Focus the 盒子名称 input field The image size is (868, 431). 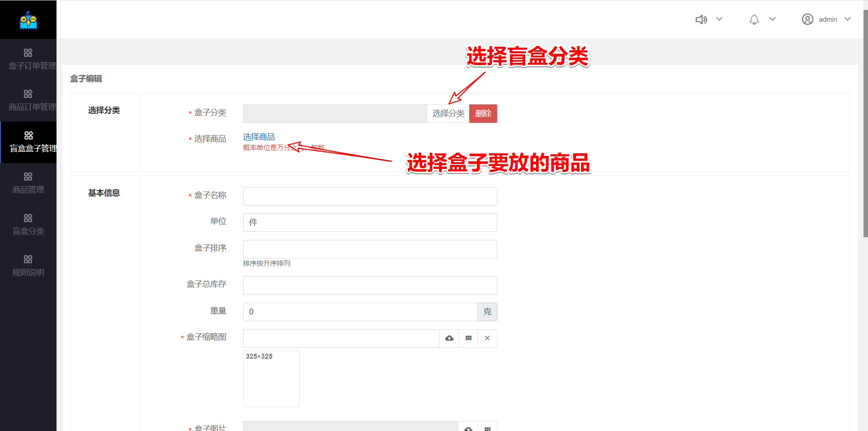tap(370, 196)
